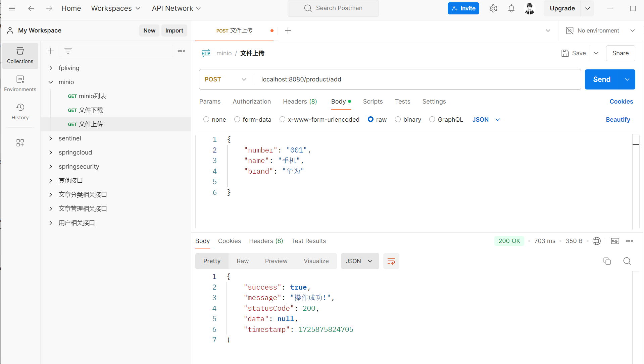644x364 pixels.
Task: Open the Test Results response tab
Action: (x=308, y=241)
